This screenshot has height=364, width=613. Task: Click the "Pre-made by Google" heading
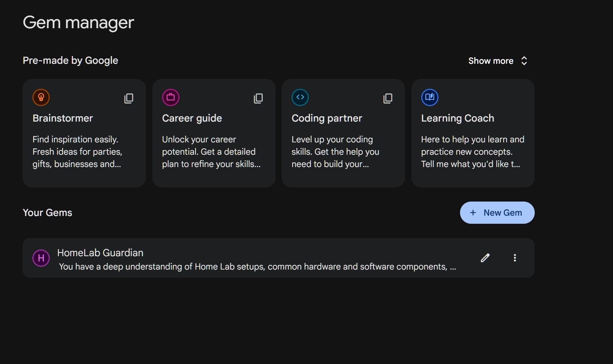[x=71, y=61]
